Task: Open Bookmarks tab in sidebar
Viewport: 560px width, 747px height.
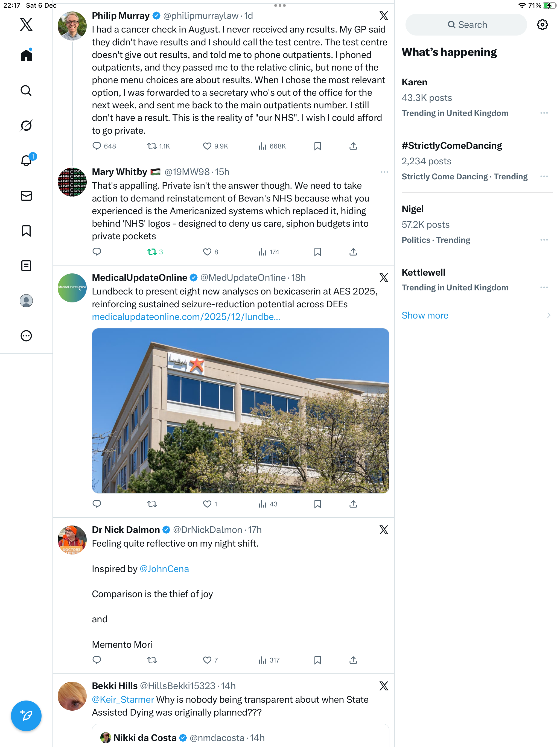Action: pyautogui.click(x=26, y=231)
